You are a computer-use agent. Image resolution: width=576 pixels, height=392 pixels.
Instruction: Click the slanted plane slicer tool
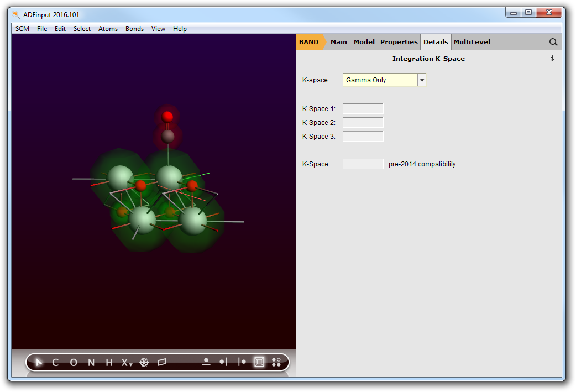(x=161, y=363)
